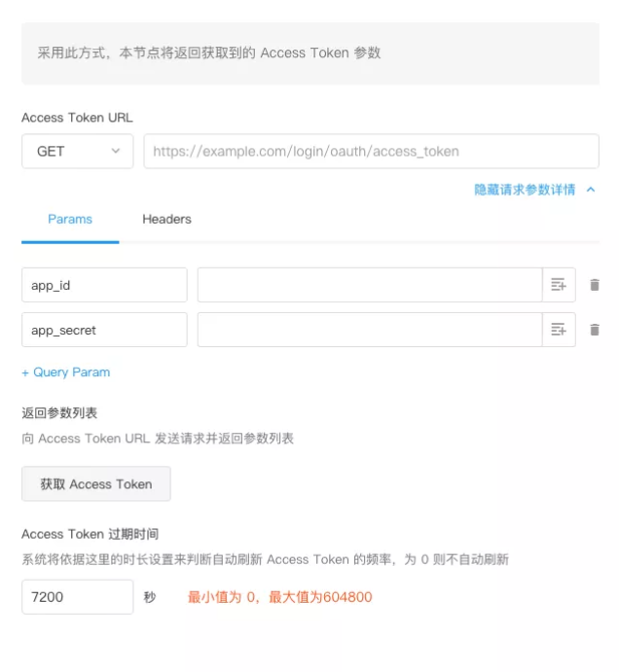Click the insert-variable icon in app_secret row
The height and width of the screenshot is (672, 619).
(x=559, y=330)
